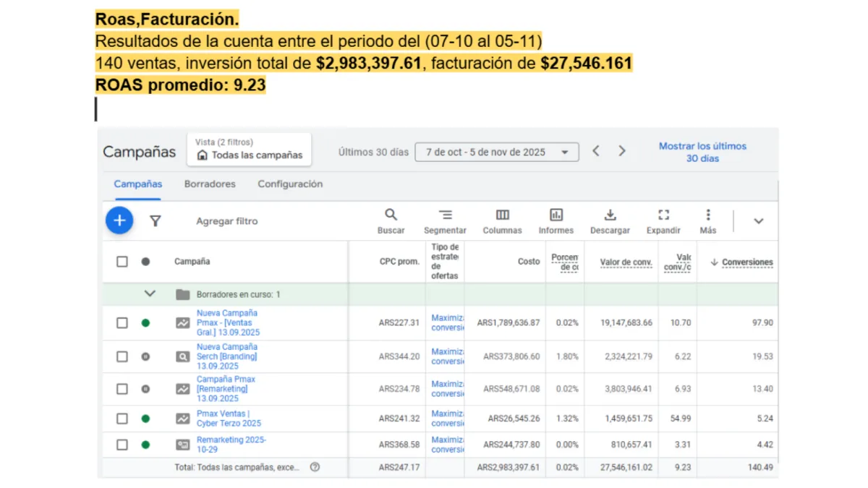Open the date range dropdown
868x488 pixels.
pyautogui.click(x=496, y=152)
